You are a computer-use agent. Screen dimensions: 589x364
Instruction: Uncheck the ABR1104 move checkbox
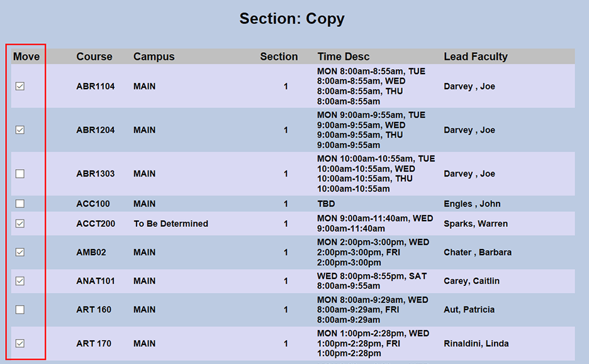(x=20, y=86)
